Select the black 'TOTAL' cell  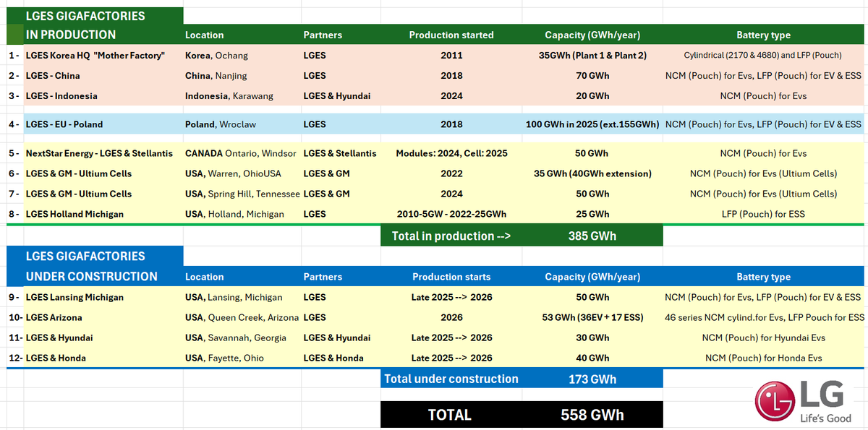(451, 415)
